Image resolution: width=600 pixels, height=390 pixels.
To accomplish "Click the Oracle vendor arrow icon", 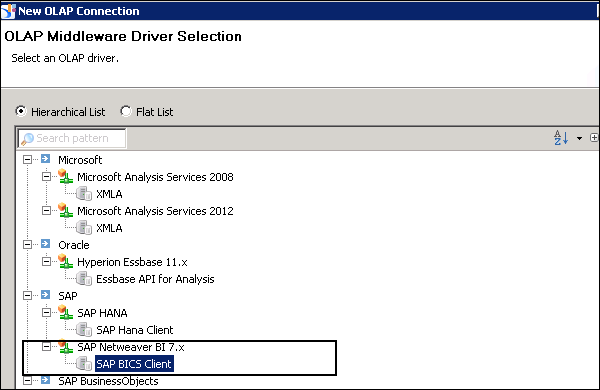I will click(46, 244).
